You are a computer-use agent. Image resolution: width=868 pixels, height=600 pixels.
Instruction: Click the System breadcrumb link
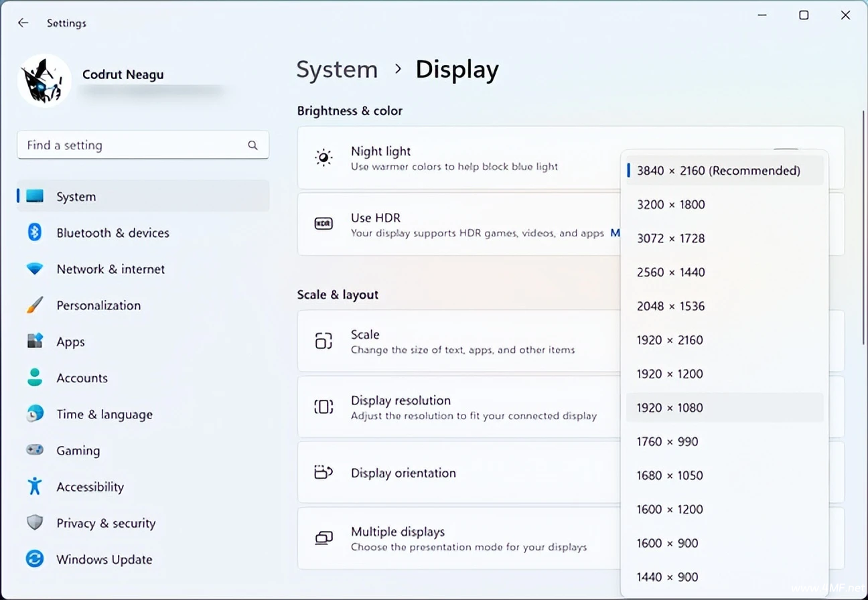pyautogui.click(x=337, y=70)
